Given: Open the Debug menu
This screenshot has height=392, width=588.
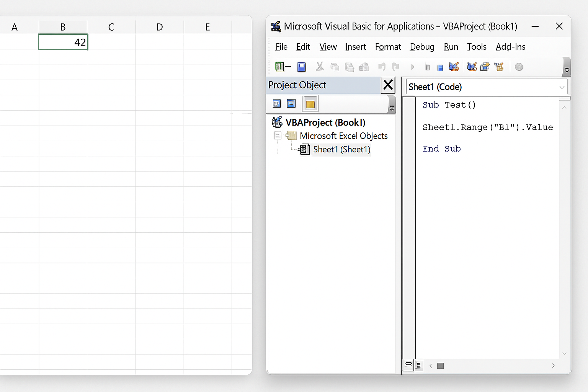Looking at the screenshot, I should (422, 47).
